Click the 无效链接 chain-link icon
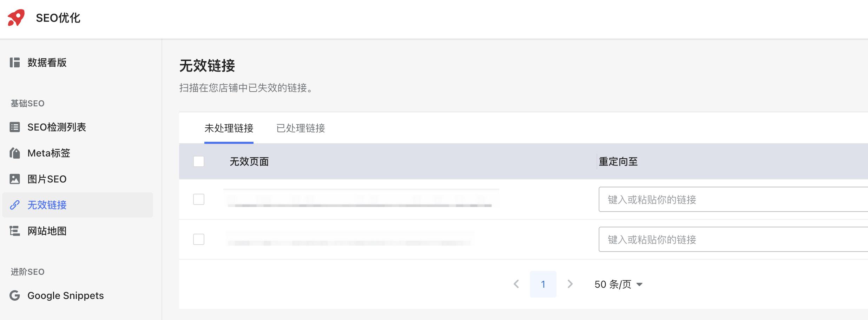868x320 pixels. point(15,205)
